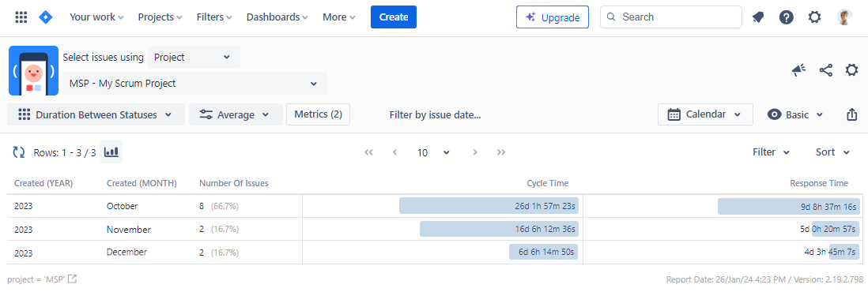Click the Jira logo icon
Viewport: 868px width, 292px height.
(45, 17)
